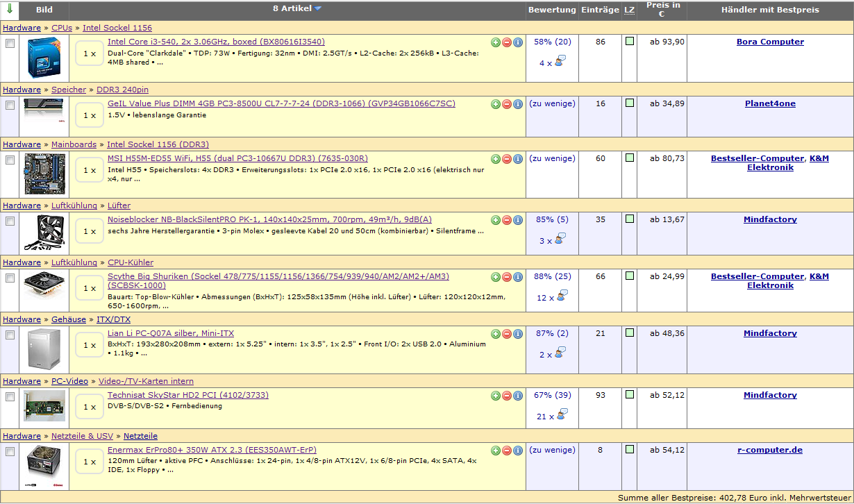Click Einträge column header
Viewport: 854px width, 504px height.
tap(600, 10)
